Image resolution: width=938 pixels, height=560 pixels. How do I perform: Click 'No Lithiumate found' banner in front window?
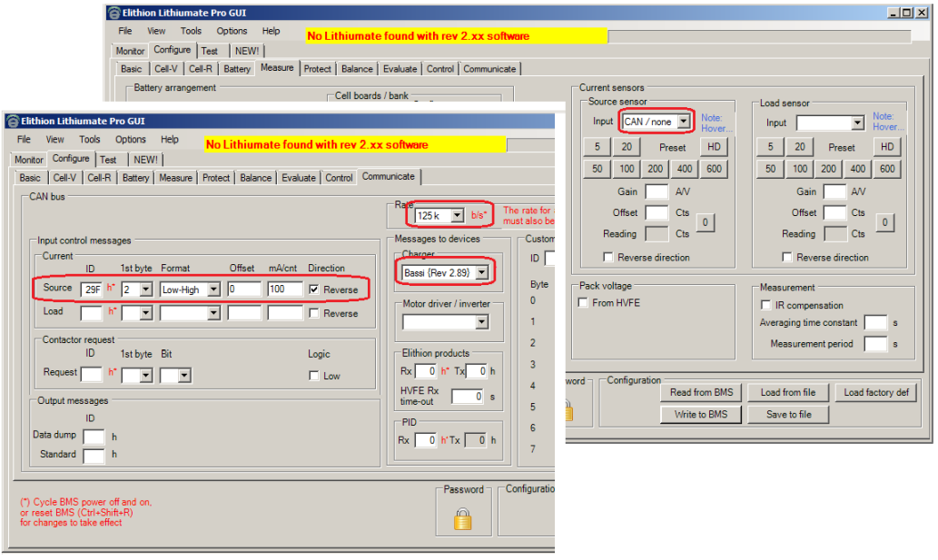tap(355, 144)
